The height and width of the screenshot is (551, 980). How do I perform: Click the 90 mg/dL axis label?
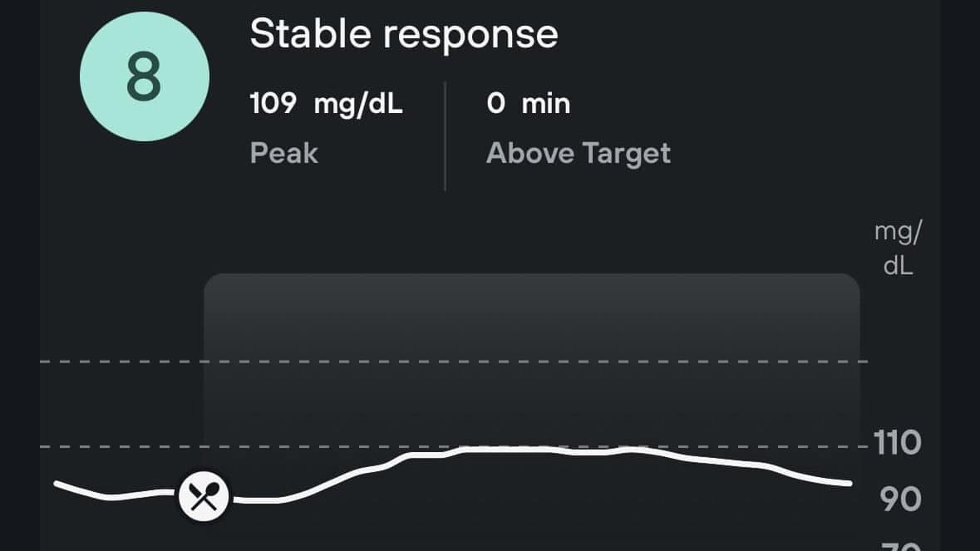click(900, 497)
